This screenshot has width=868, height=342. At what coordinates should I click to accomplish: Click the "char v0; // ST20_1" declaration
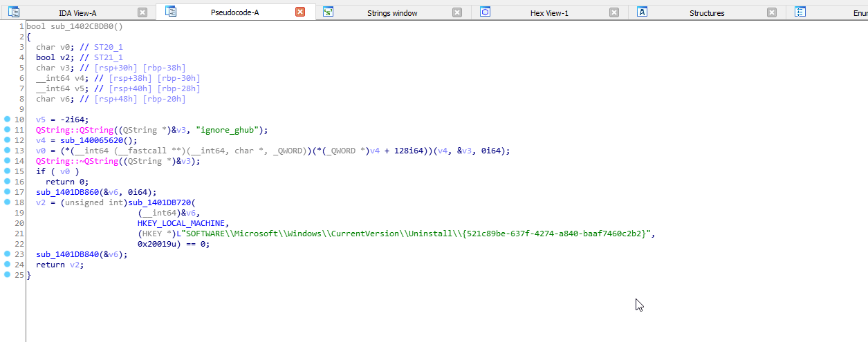coord(80,47)
